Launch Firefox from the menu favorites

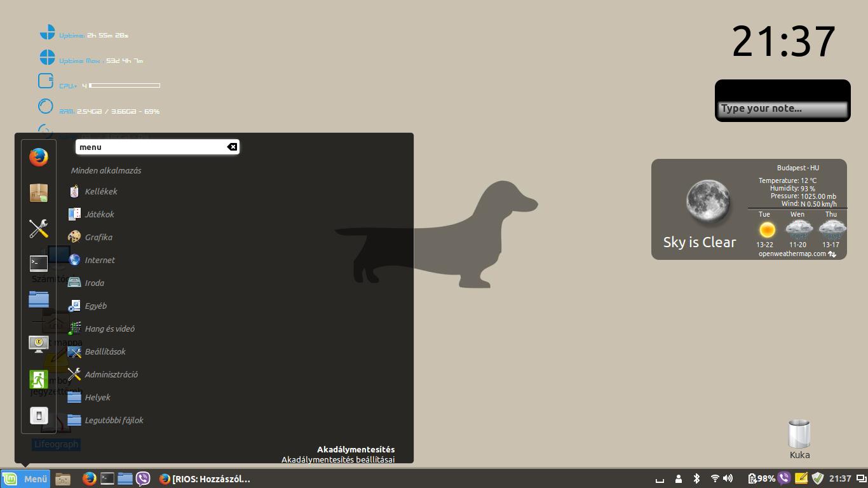39,157
